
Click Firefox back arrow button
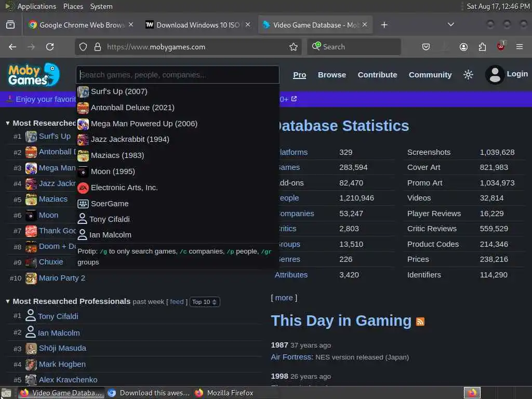(x=12, y=47)
